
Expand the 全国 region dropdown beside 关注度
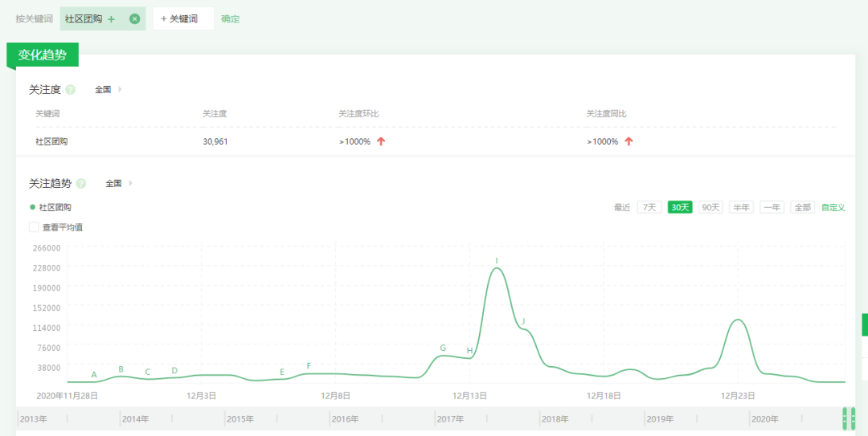(x=108, y=90)
